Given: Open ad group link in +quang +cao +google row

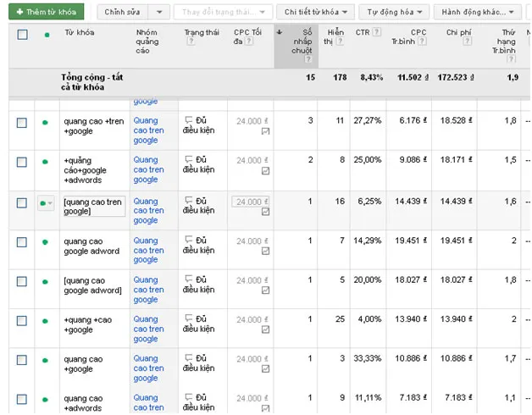Looking at the screenshot, I should [148, 329].
